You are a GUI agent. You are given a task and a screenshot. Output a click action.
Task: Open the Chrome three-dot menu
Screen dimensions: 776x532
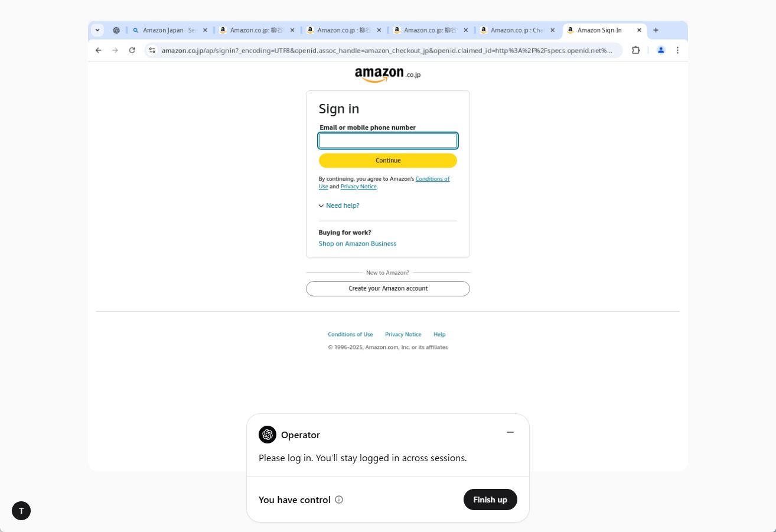point(678,50)
